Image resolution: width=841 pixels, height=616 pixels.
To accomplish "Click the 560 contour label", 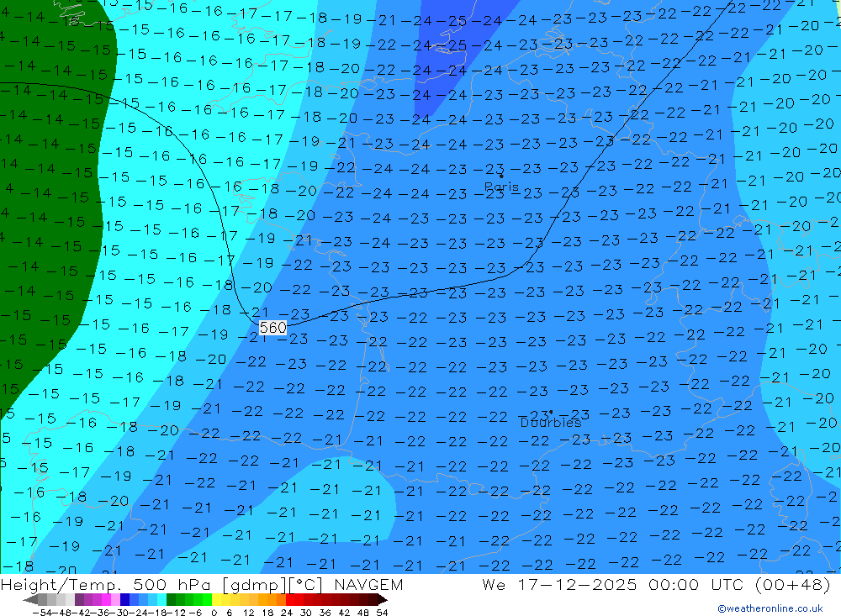I will [272, 328].
